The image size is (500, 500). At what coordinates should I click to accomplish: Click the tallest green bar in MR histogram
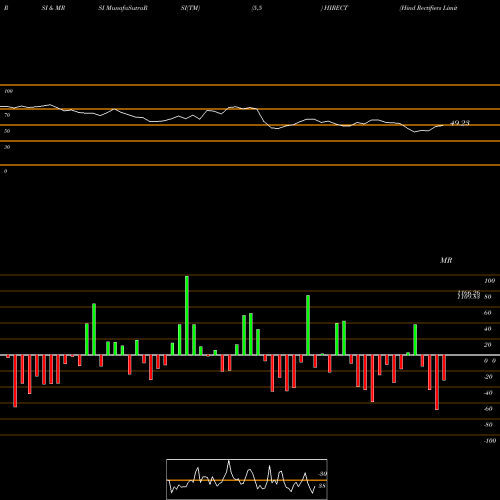click(x=187, y=315)
